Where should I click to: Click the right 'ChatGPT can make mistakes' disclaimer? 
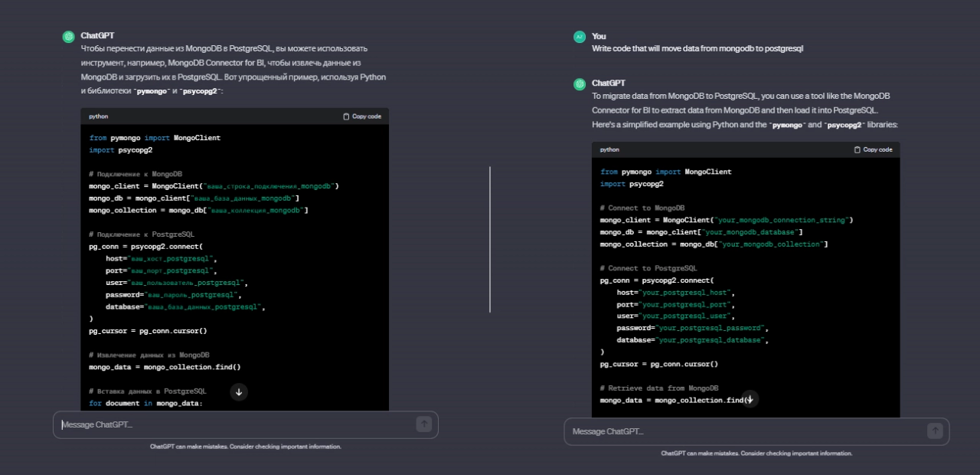coord(756,453)
